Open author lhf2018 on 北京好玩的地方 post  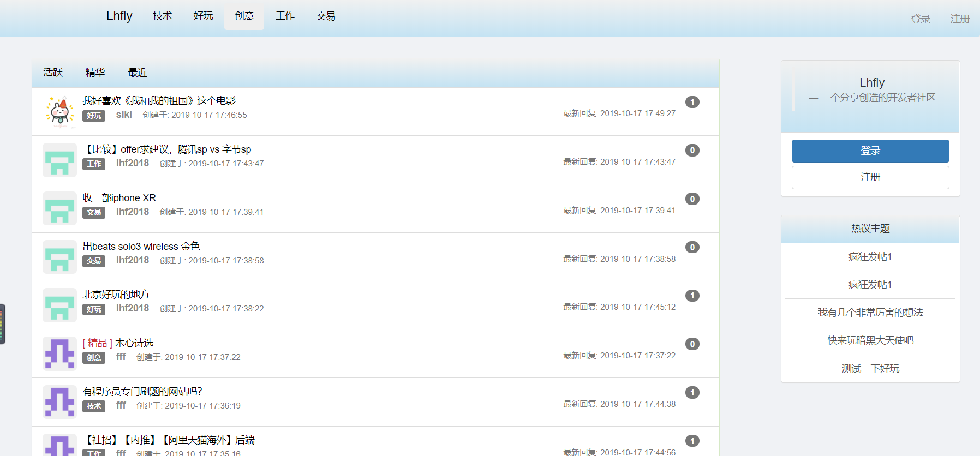[133, 308]
